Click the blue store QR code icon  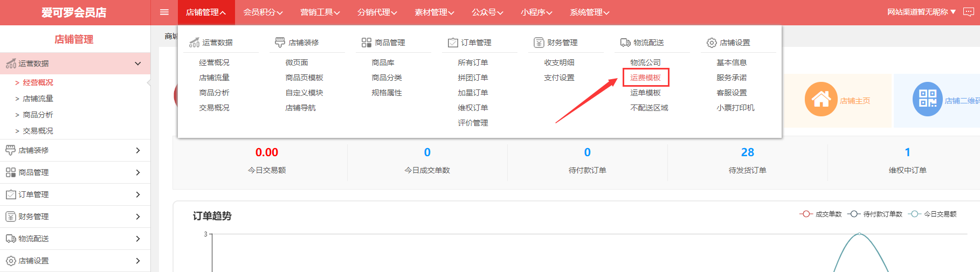point(927,99)
